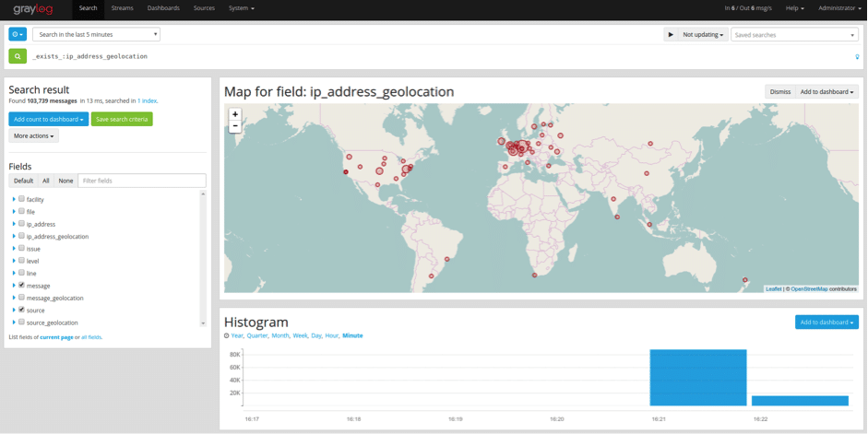Dismiss the geolocation map widget
This screenshot has width=868, height=434.
point(779,92)
